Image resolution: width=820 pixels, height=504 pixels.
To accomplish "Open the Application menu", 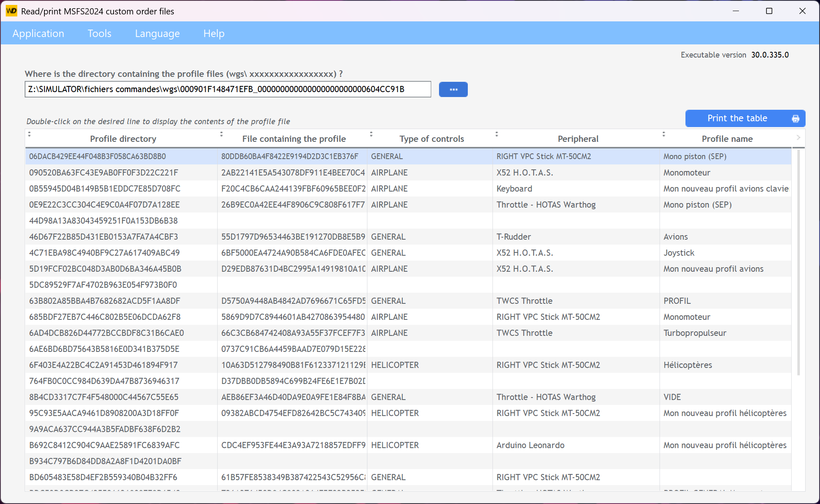I will (38, 33).
